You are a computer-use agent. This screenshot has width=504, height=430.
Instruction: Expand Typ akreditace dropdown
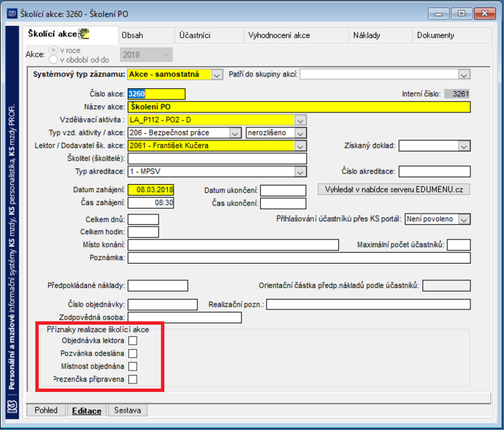coord(300,172)
